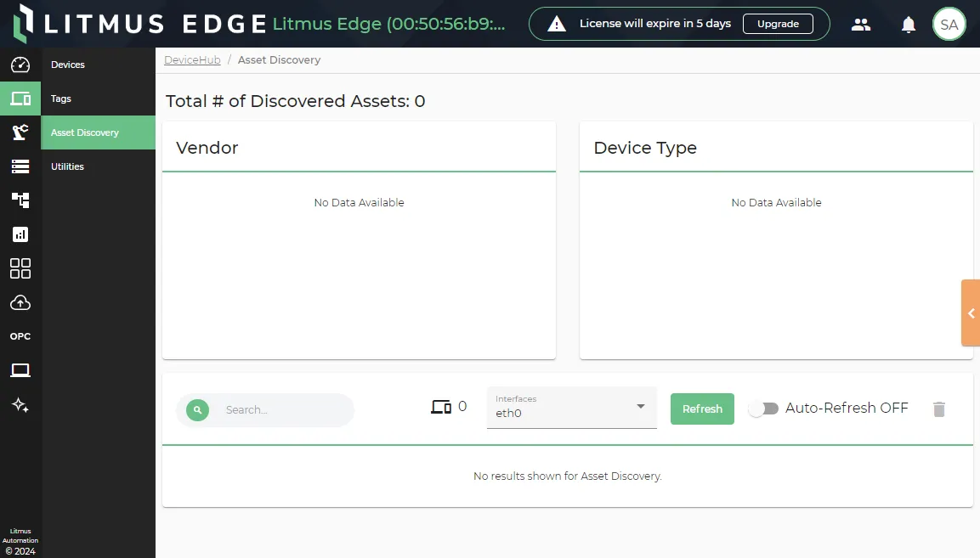Click the AI sparkles sidebar icon
980x558 pixels.
pyautogui.click(x=20, y=405)
